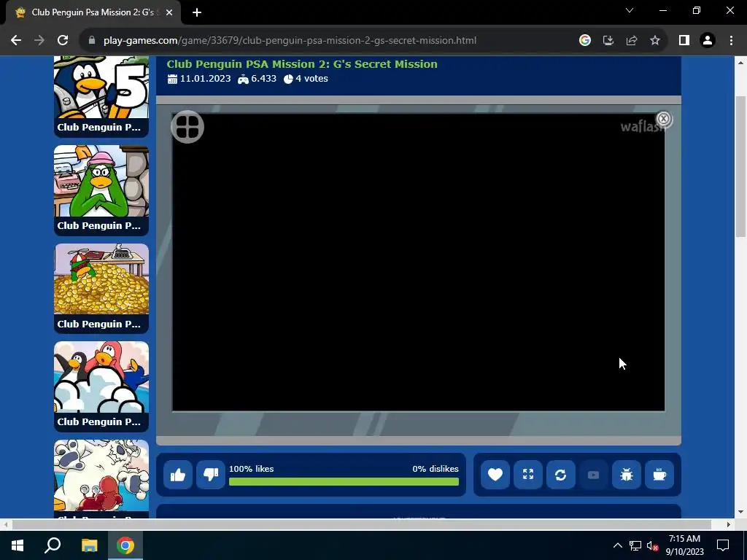Open the Windows Start menu
The height and width of the screenshot is (560, 747).
[18, 545]
